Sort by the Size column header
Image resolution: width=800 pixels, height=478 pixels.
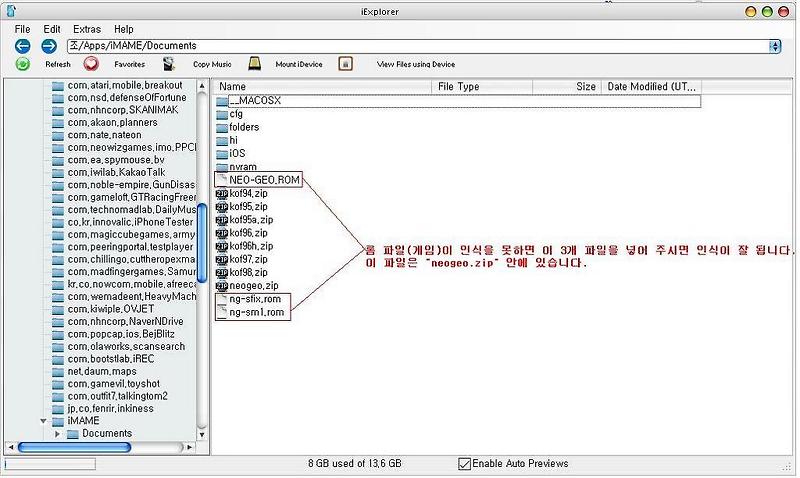pos(567,87)
